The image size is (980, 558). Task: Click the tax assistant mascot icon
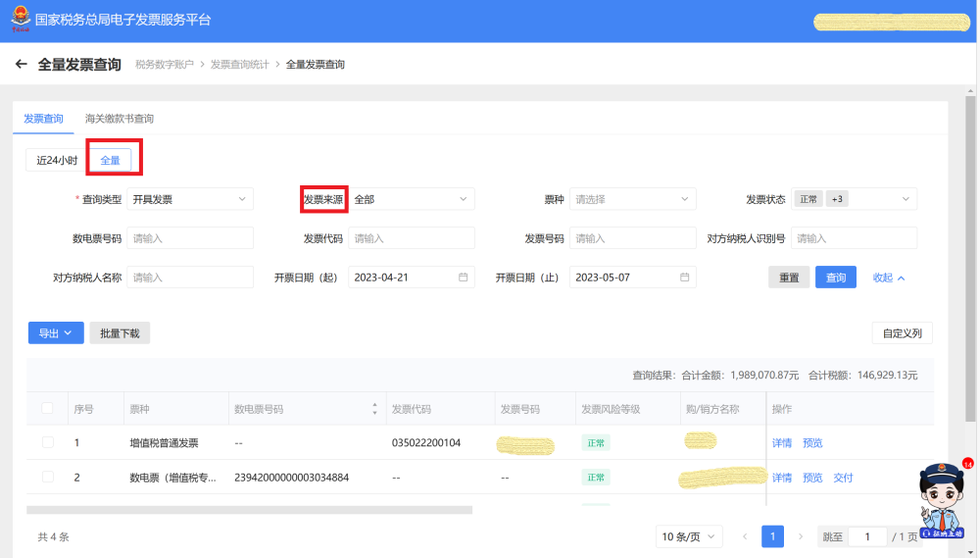coord(942,499)
